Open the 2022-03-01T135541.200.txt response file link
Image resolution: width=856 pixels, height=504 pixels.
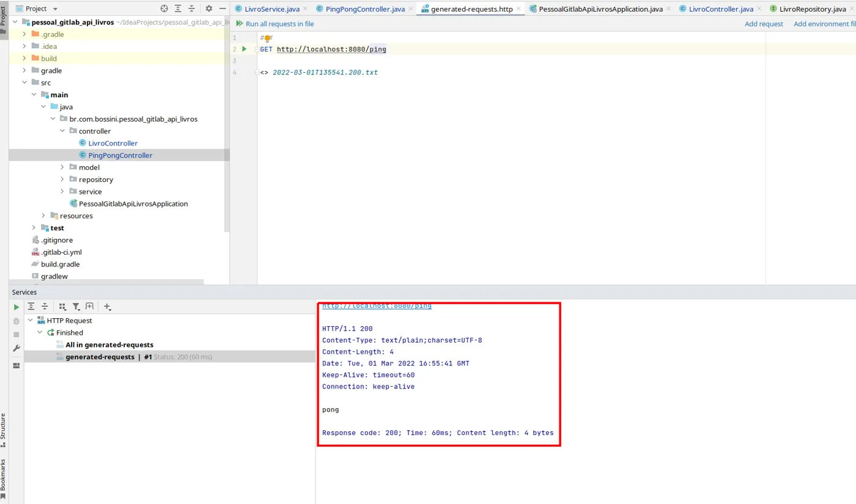click(x=325, y=73)
